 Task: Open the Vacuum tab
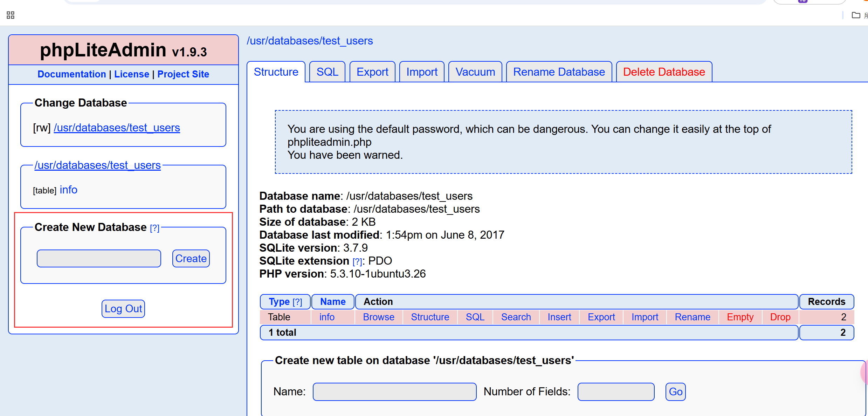[475, 72]
